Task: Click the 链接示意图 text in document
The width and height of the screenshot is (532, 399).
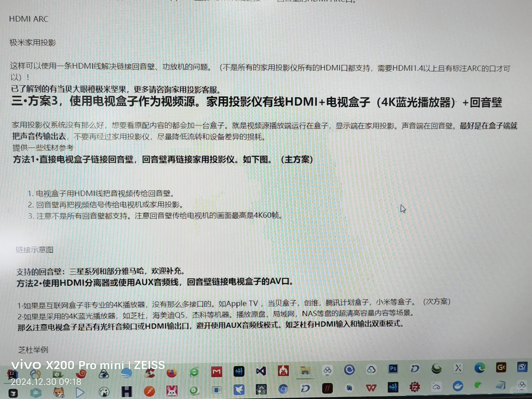Action: click(x=34, y=249)
